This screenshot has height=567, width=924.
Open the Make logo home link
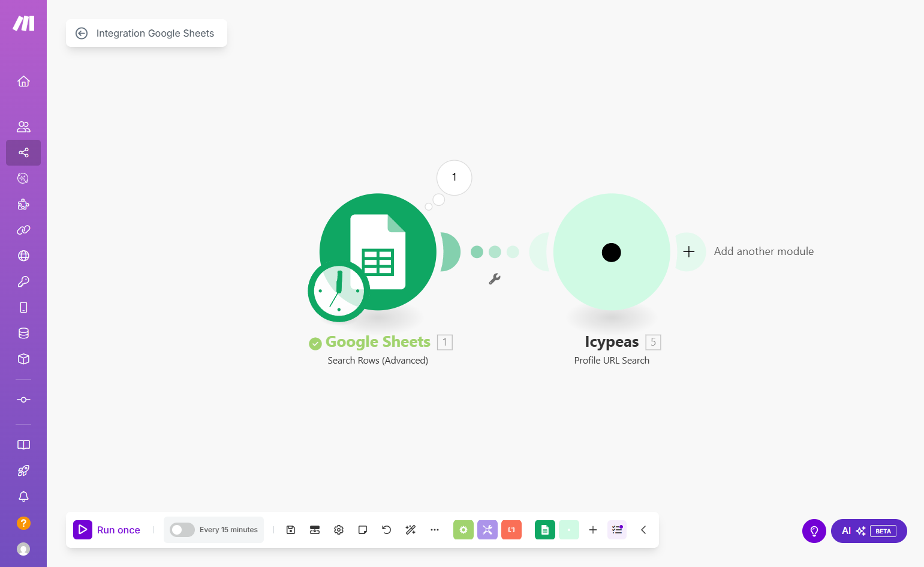coord(23,23)
